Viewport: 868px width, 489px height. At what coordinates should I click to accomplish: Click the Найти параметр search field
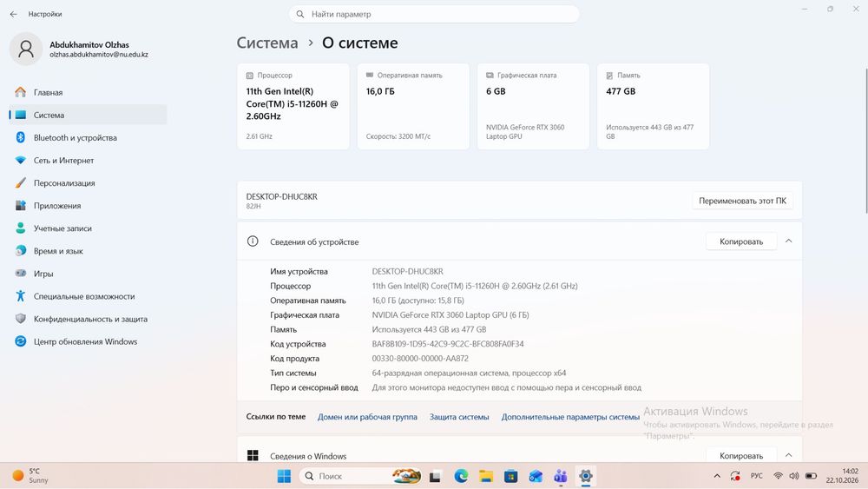pyautogui.click(x=434, y=15)
